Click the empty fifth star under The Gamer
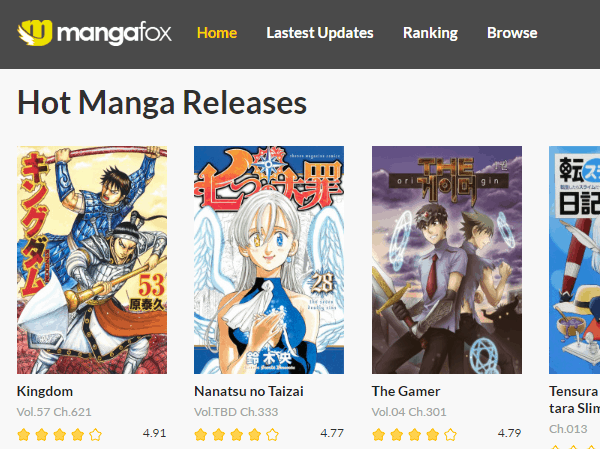 point(450,434)
